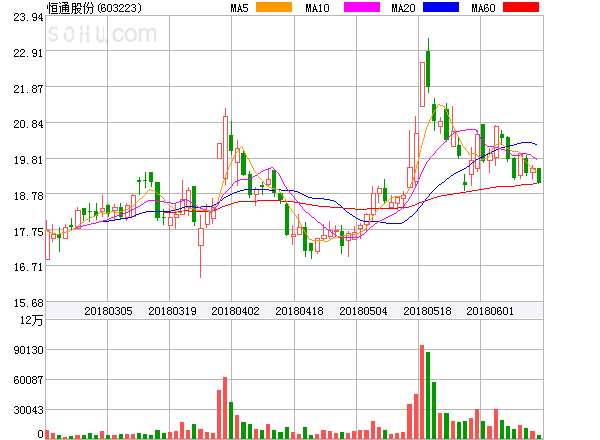This screenshot has width=600, height=440.
Task: Click the 30043 volume axis label
Action: click(x=28, y=410)
